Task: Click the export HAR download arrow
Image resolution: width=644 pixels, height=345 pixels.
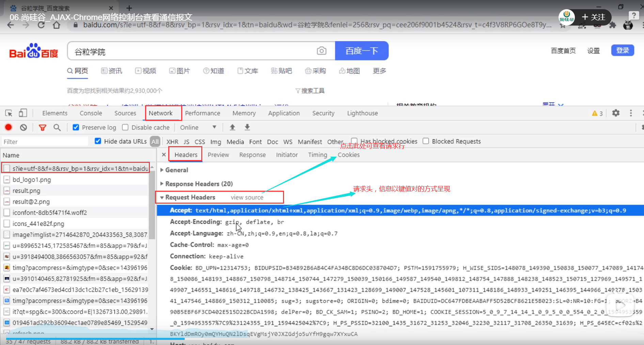Action: (247, 127)
